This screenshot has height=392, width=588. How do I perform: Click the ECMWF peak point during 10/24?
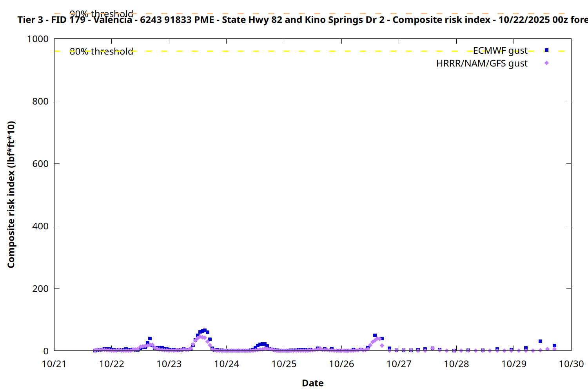click(263, 344)
